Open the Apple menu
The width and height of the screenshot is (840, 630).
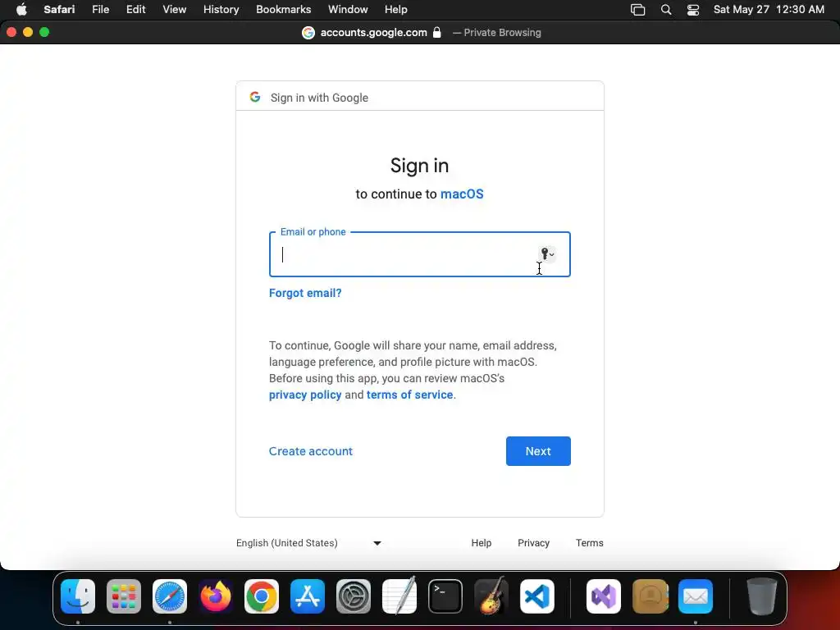click(21, 10)
